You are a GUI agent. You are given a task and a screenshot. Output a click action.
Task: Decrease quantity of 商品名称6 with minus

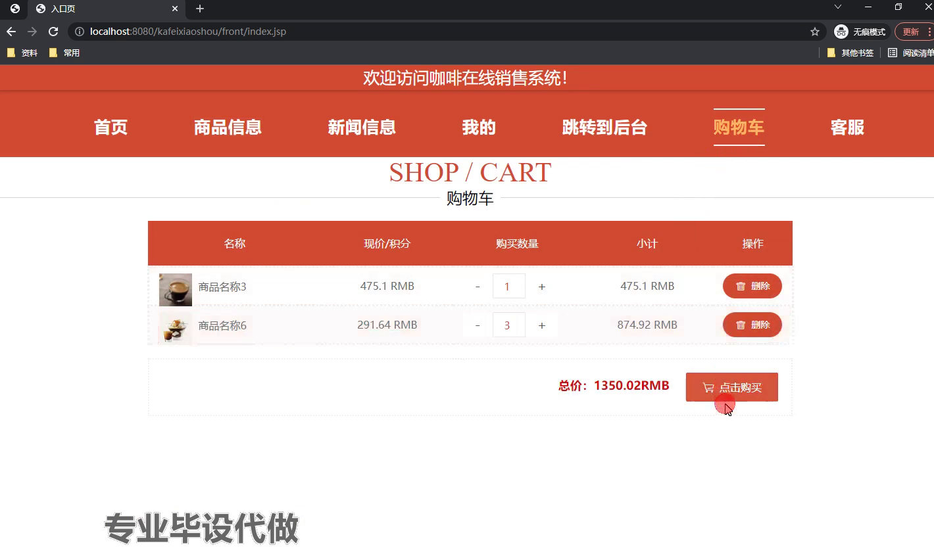(x=478, y=325)
